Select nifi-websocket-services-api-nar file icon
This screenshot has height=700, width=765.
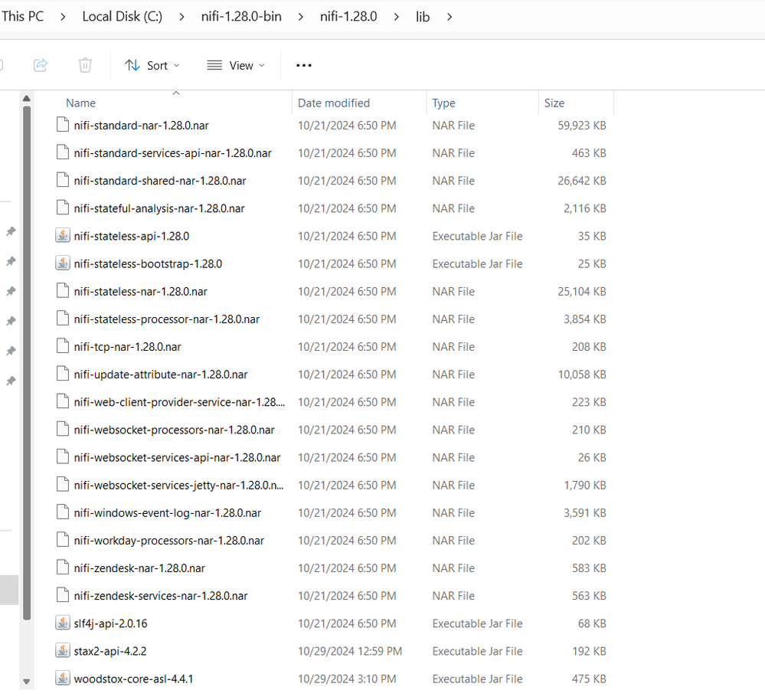pyautogui.click(x=63, y=456)
